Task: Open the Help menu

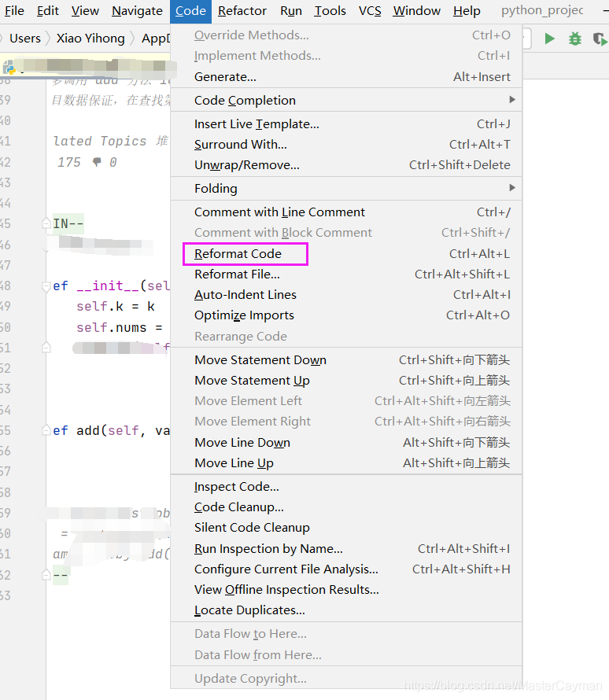Action: 467,11
